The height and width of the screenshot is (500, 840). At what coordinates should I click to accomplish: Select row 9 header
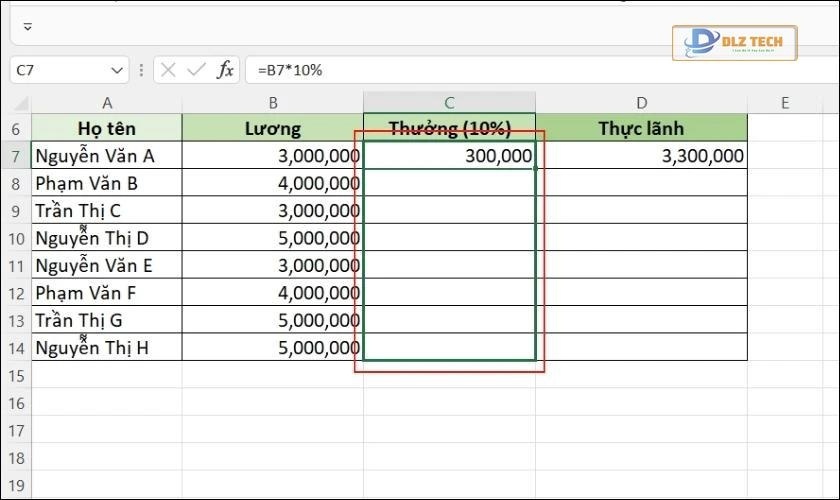pos(16,211)
